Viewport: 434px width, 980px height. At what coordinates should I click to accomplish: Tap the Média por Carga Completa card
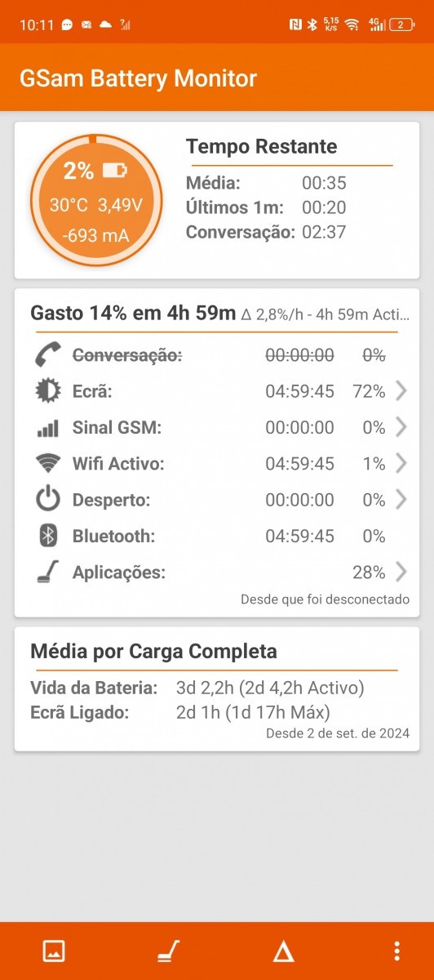tap(217, 688)
